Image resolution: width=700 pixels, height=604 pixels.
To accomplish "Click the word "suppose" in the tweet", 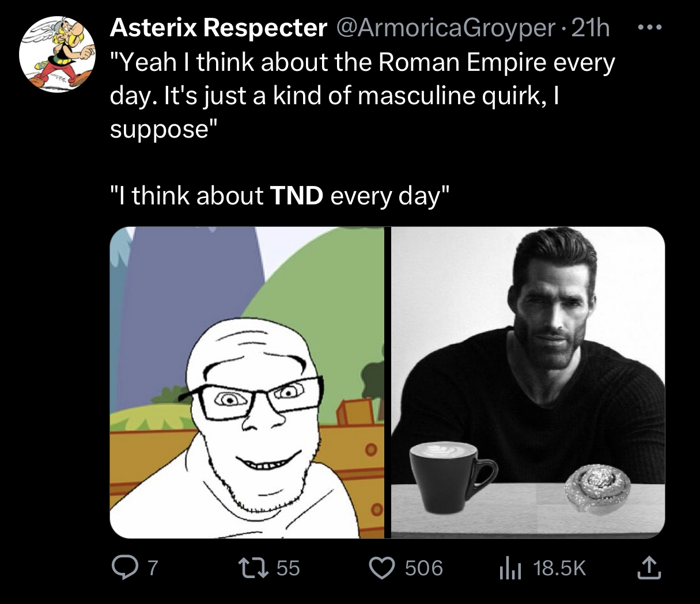I will coord(159,128).
